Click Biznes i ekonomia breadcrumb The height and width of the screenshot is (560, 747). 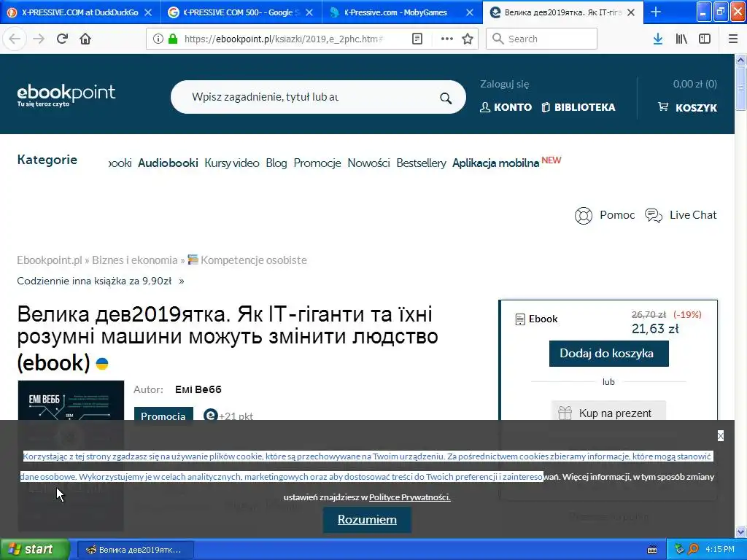[x=134, y=260]
